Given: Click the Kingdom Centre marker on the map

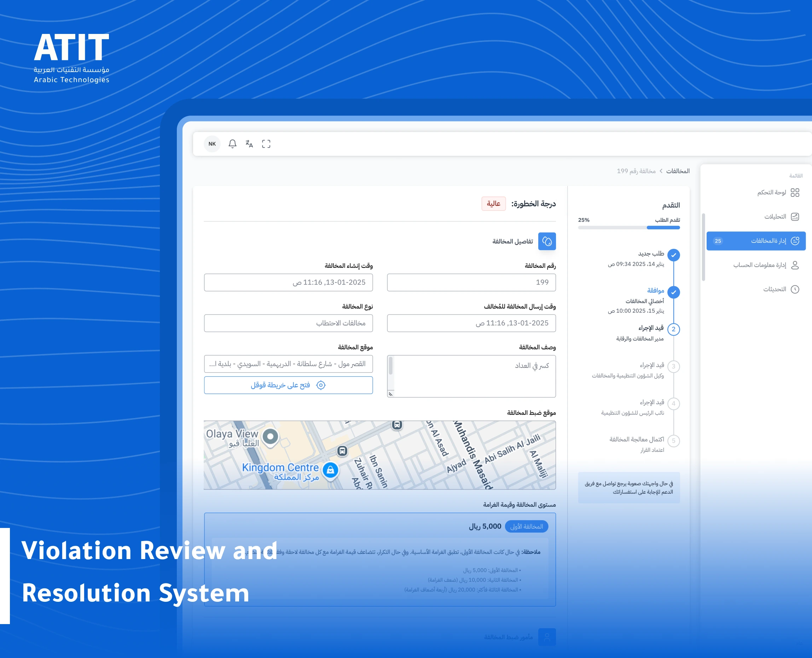Looking at the screenshot, I should [x=331, y=470].
